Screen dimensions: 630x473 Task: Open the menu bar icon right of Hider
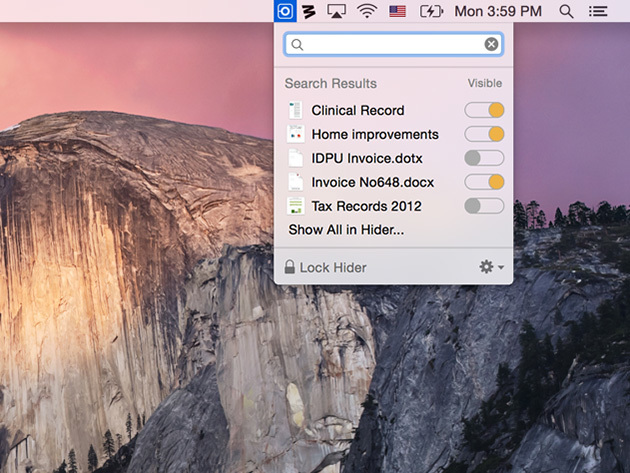point(309,12)
